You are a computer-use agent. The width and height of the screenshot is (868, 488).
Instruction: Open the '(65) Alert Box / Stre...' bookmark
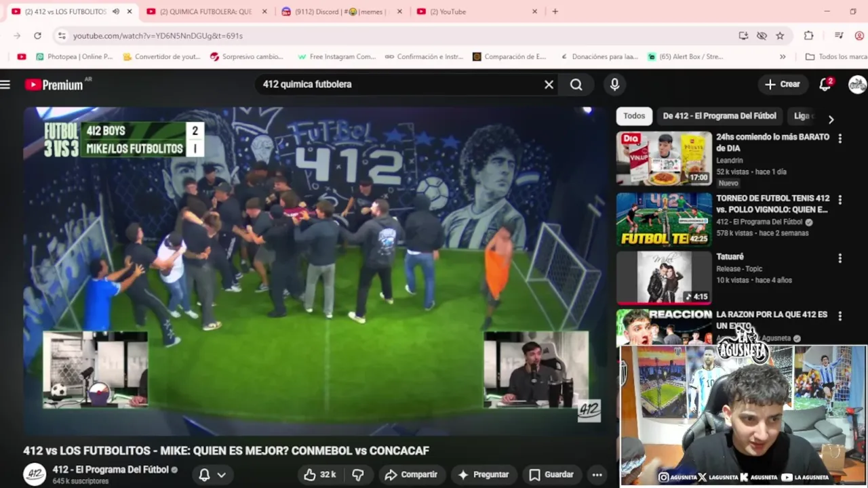pos(686,57)
